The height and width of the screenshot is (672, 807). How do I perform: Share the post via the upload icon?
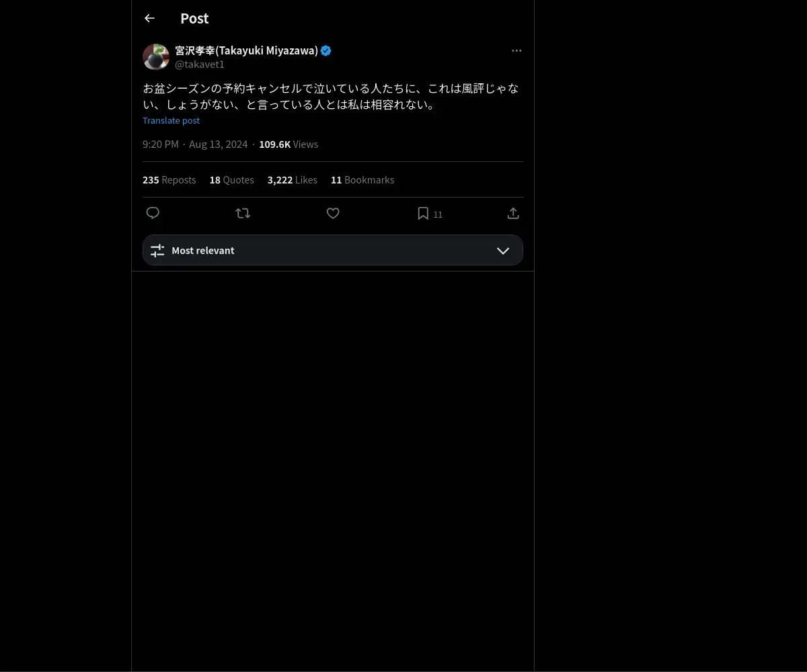513,213
